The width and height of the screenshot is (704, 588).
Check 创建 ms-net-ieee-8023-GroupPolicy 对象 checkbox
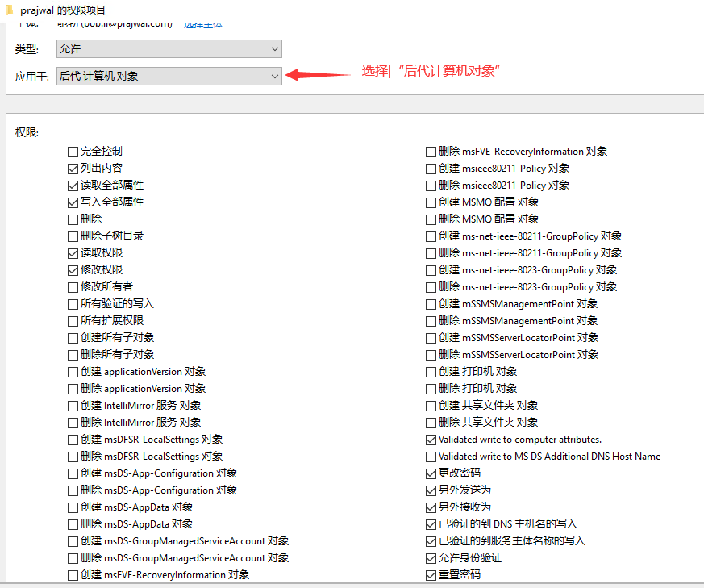[431, 270]
